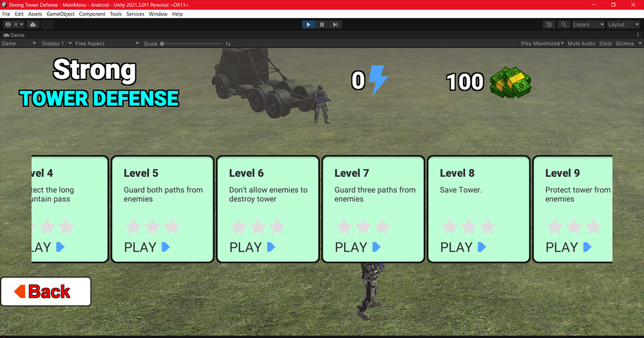Click the Level 5 title text
Image resolution: width=644 pixels, height=338 pixels.
[x=141, y=173]
